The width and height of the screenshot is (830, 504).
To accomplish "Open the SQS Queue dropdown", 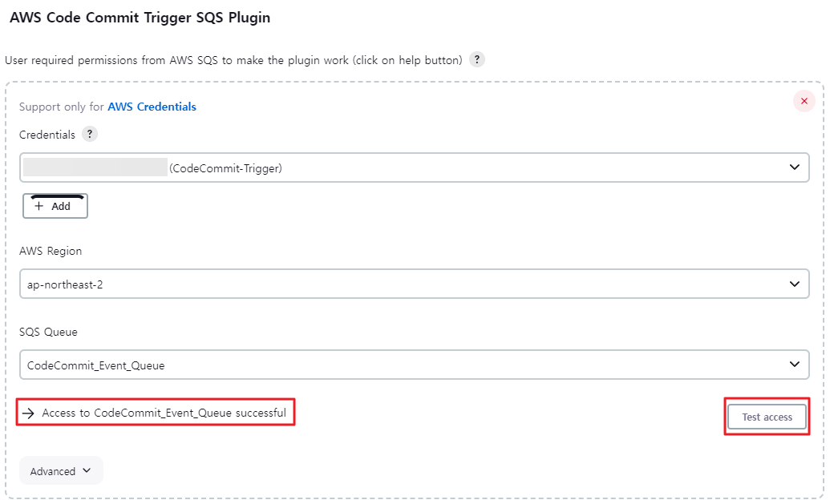I will tap(415, 365).
